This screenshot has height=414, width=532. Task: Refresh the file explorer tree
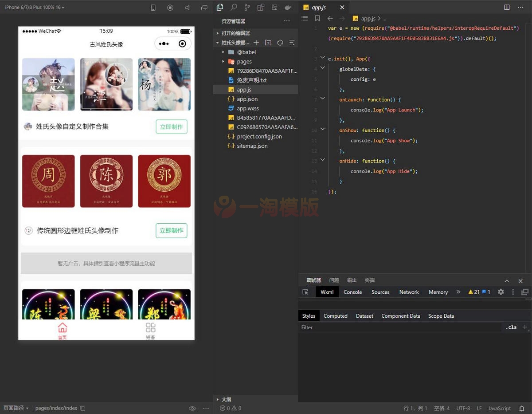click(x=280, y=43)
